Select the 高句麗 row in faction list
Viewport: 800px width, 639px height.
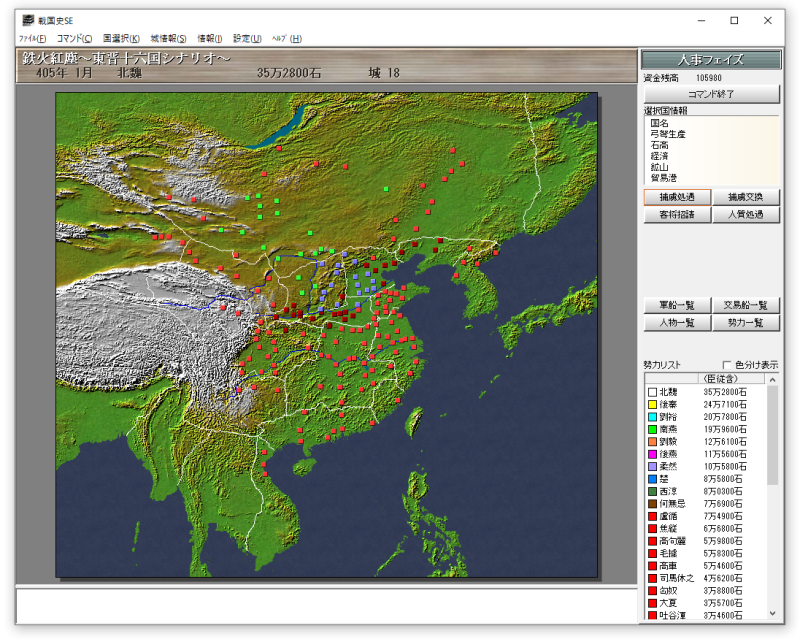[706, 541]
